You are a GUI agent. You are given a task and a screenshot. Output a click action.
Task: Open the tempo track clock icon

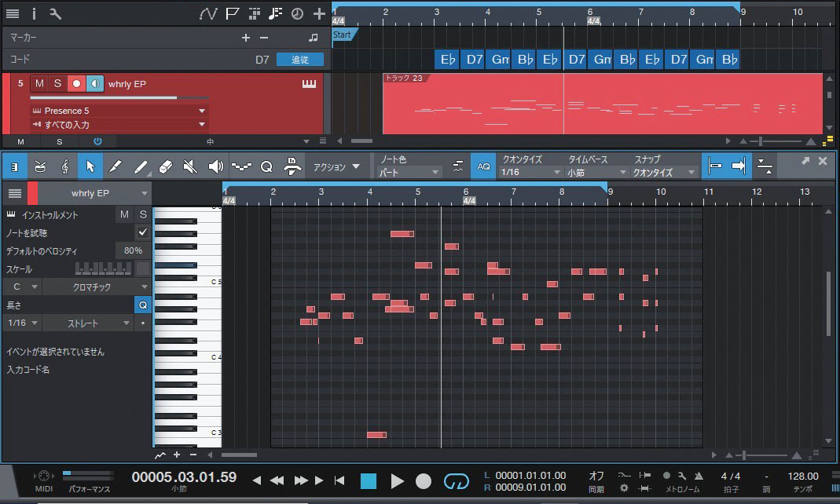coord(297,13)
